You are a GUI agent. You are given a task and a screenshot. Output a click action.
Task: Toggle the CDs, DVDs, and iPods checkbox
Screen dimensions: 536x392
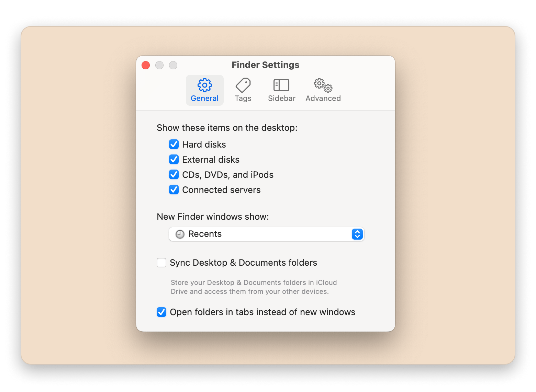point(174,175)
